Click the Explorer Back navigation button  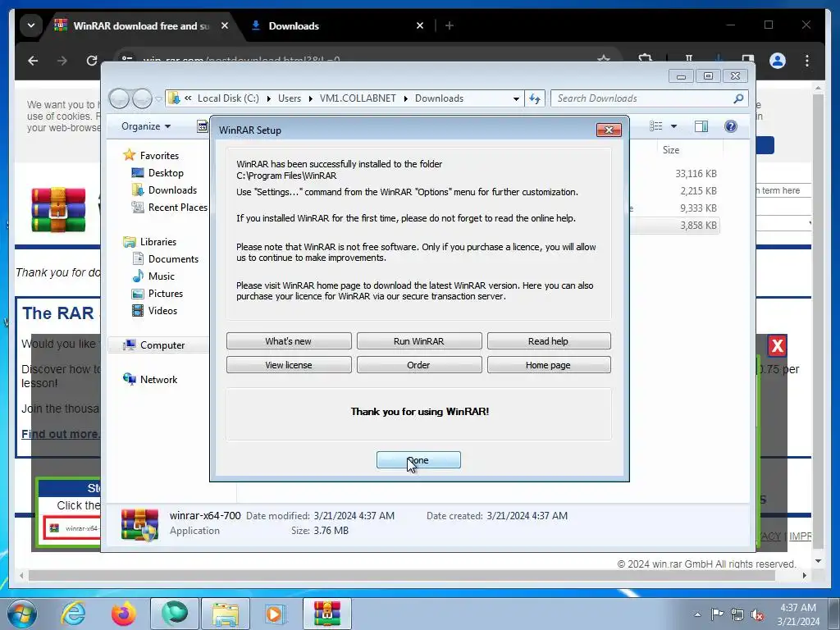(x=119, y=98)
